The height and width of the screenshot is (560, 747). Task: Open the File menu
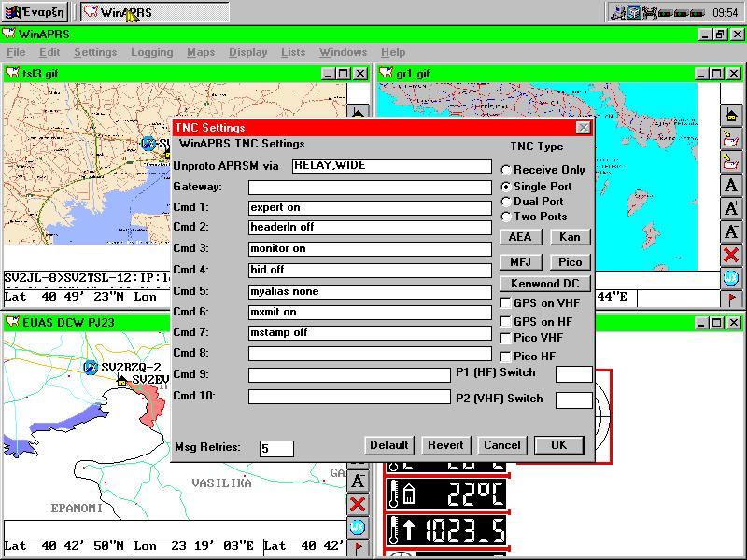(x=16, y=52)
